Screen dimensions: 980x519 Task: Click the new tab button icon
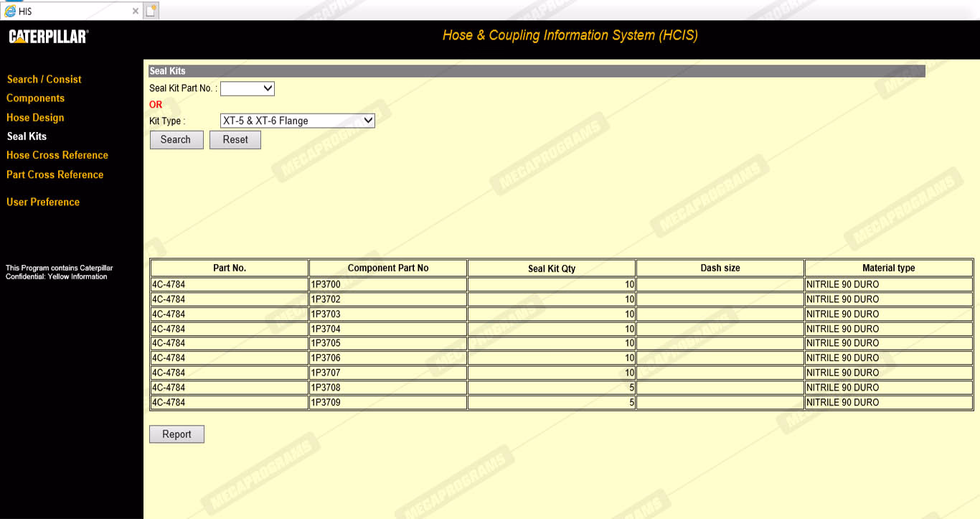151,11
